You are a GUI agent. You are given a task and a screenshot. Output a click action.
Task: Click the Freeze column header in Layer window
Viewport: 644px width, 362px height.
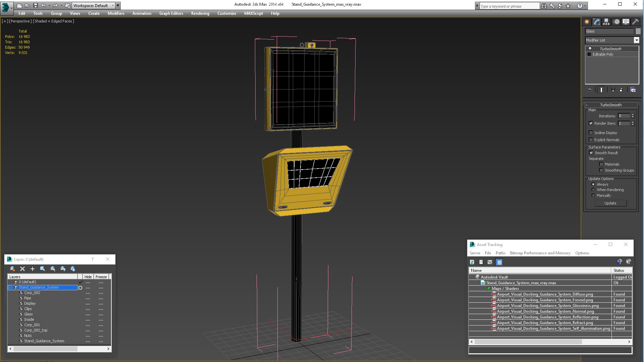[101, 277]
